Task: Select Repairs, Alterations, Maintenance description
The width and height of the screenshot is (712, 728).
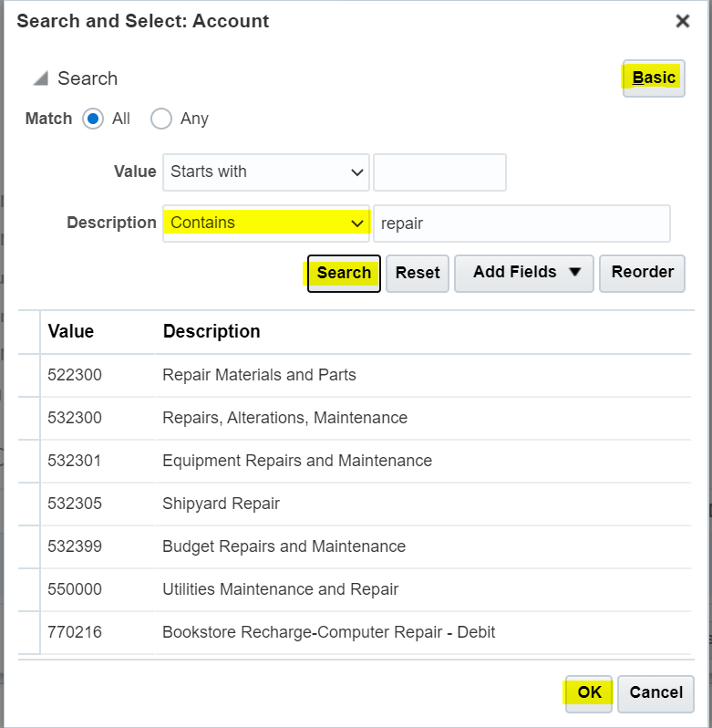Action: 284,418
